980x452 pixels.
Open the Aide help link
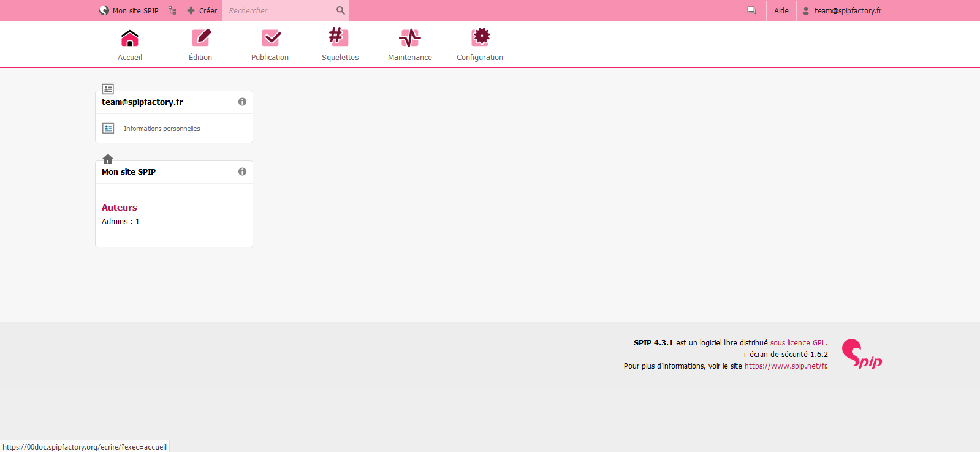(x=781, y=10)
